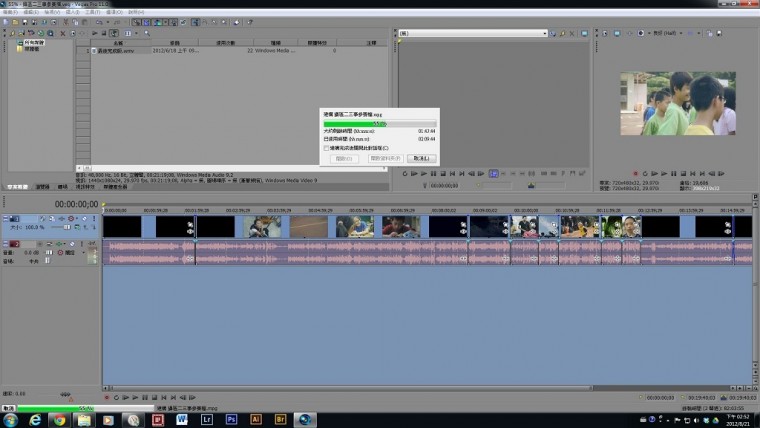Screen dimensions: 760x428
Task: Open Google Chrome from taskbar
Action: coord(59,420)
